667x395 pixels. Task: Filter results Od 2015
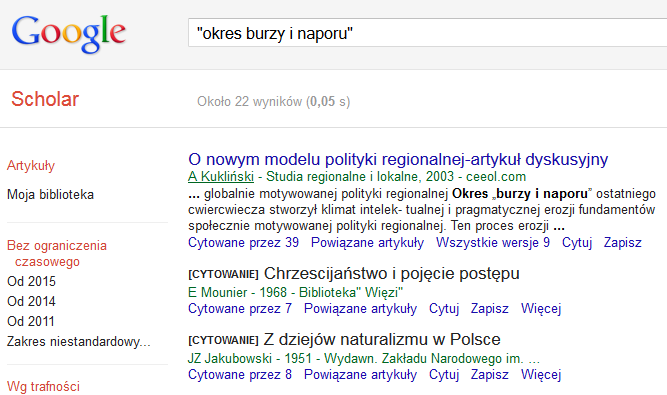pos(31,281)
